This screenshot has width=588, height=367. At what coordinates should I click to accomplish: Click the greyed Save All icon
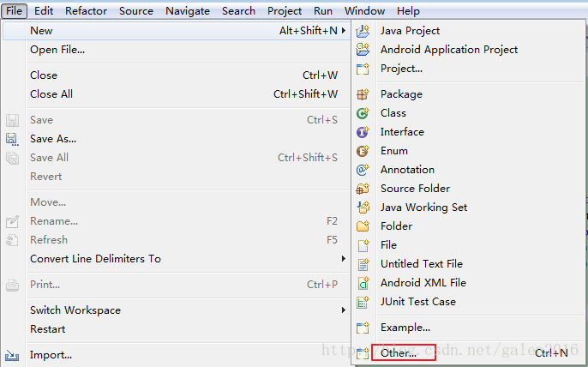[12, 158]
